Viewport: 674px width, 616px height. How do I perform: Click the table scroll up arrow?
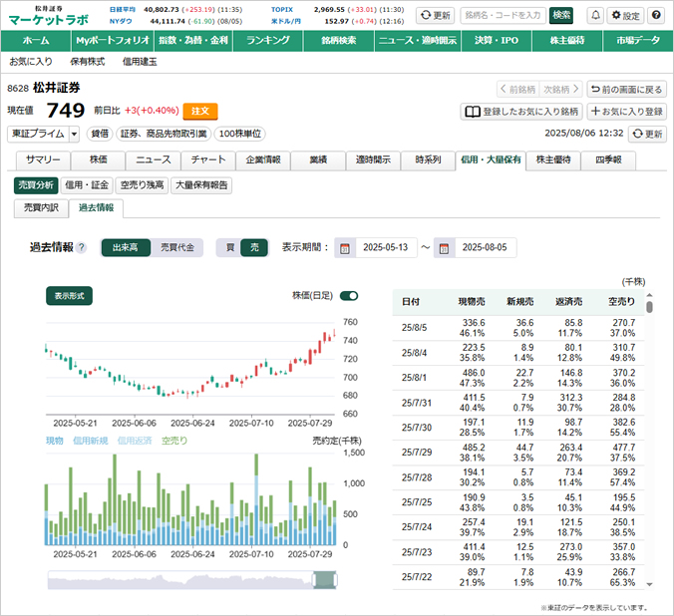click(x=649, y=295)
